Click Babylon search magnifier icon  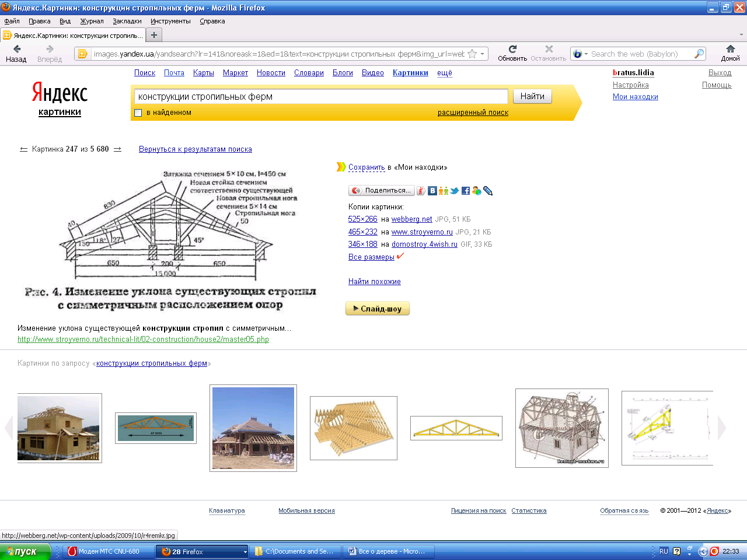coord(699,54)
